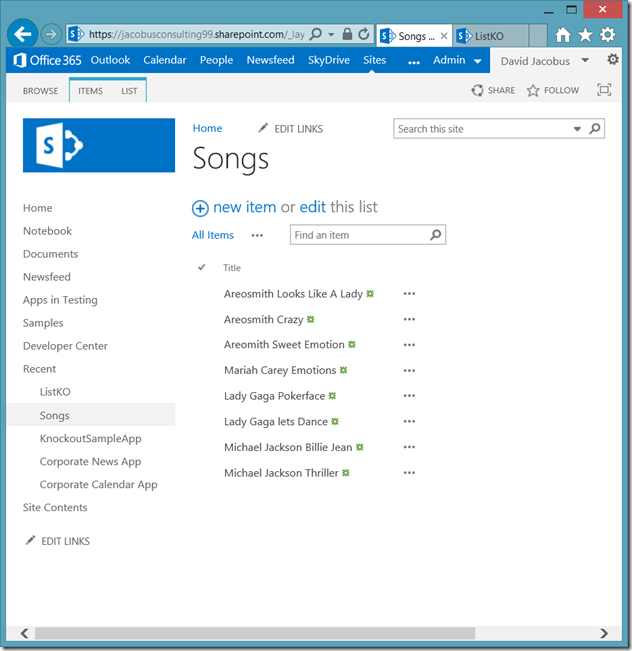Viewport: 632px width, 651px height.
Task: Toggle focus on content icon
Action: coord(604,90)
